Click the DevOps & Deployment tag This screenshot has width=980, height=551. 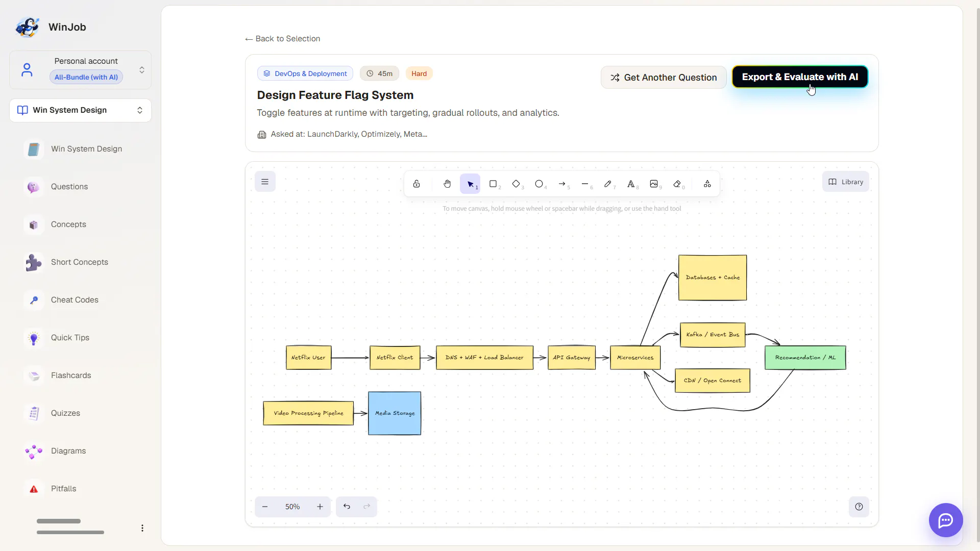point(305,73)
